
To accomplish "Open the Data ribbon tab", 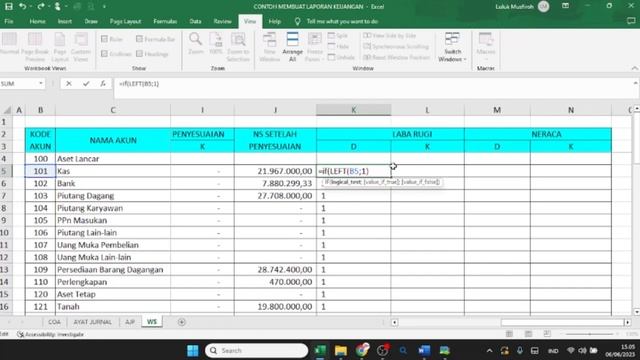I will 195,21.
